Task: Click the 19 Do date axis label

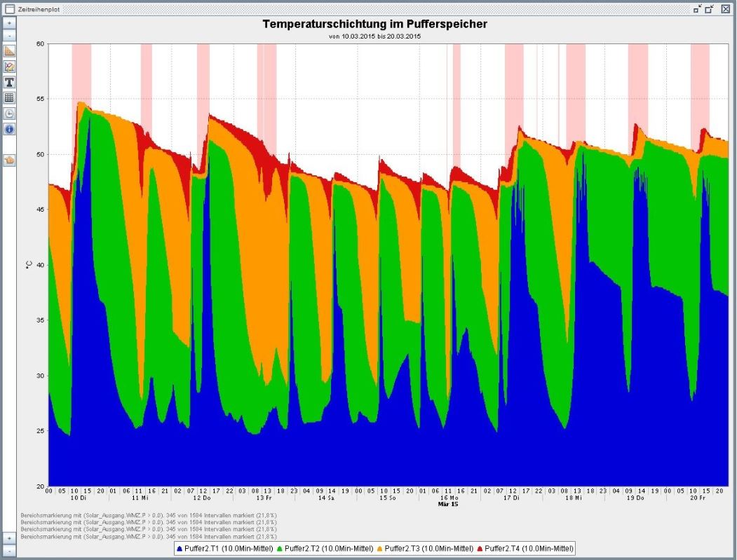Action: [635, 498]
